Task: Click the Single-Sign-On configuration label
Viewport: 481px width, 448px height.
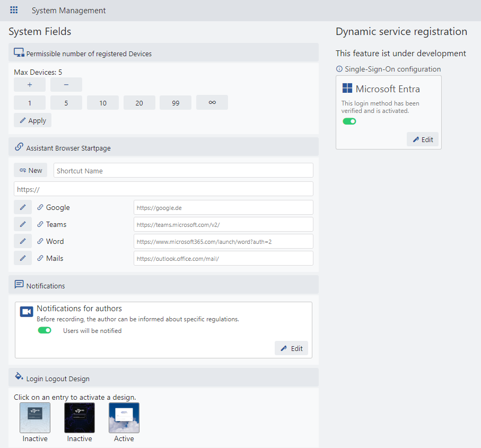Action: click(392, 69)
